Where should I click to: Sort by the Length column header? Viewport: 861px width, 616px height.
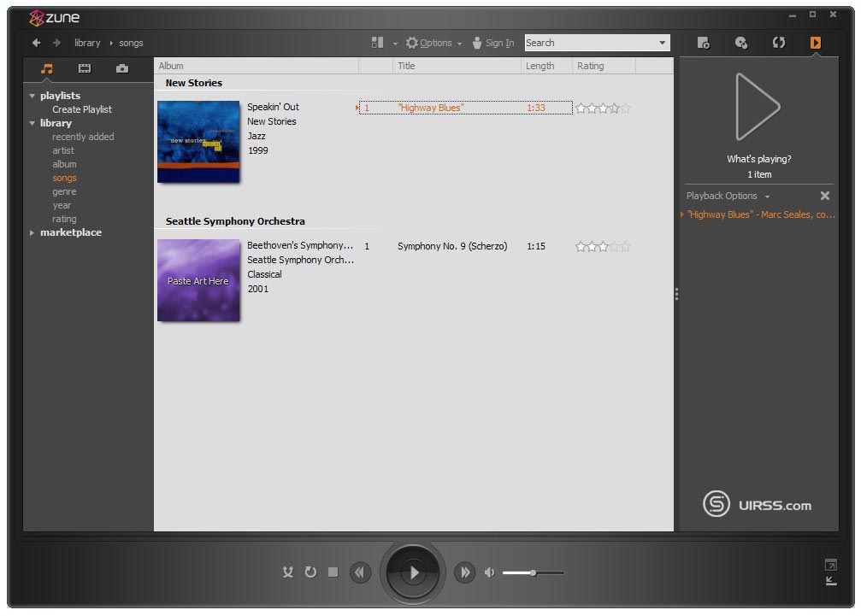pos(546,66)
